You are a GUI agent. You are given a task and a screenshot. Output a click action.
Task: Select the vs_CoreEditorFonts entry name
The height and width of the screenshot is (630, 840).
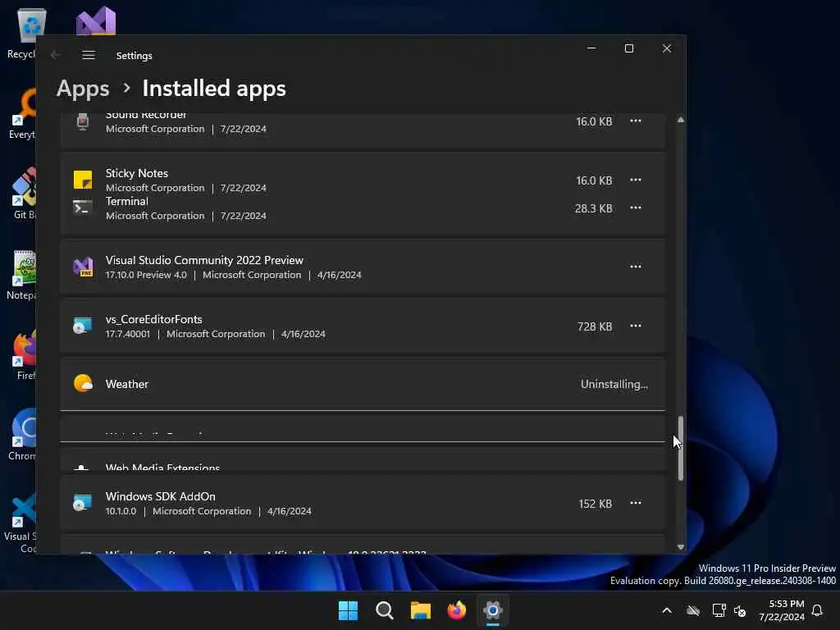[153, 319]
